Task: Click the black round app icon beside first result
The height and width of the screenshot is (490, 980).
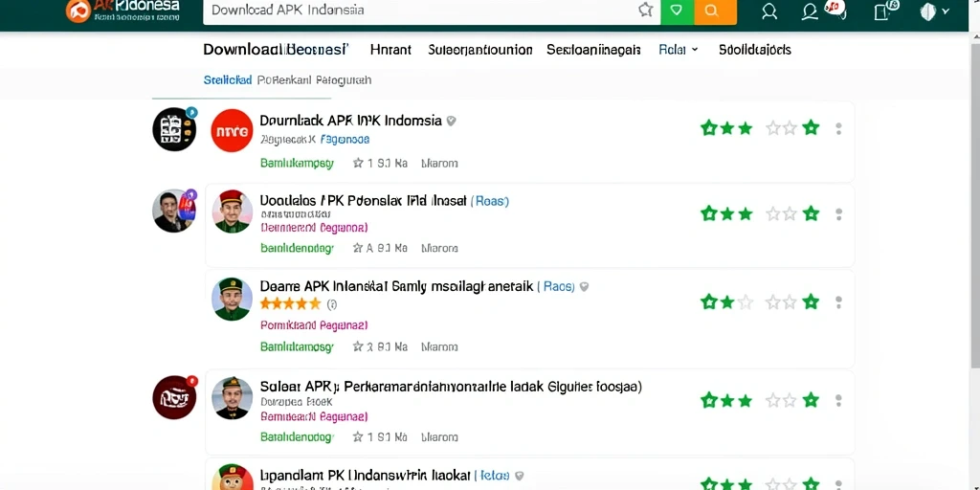Action: point(174,129)
